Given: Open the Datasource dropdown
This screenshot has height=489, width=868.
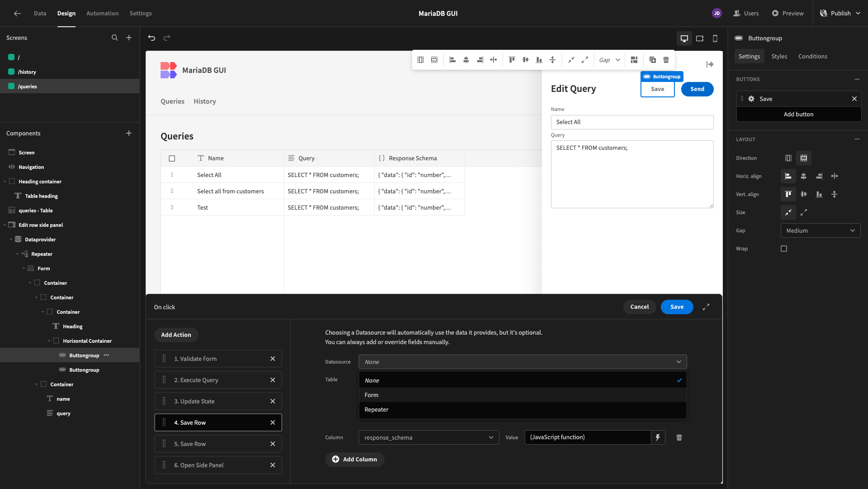Looking at the screenshot, I should [522, 362].
